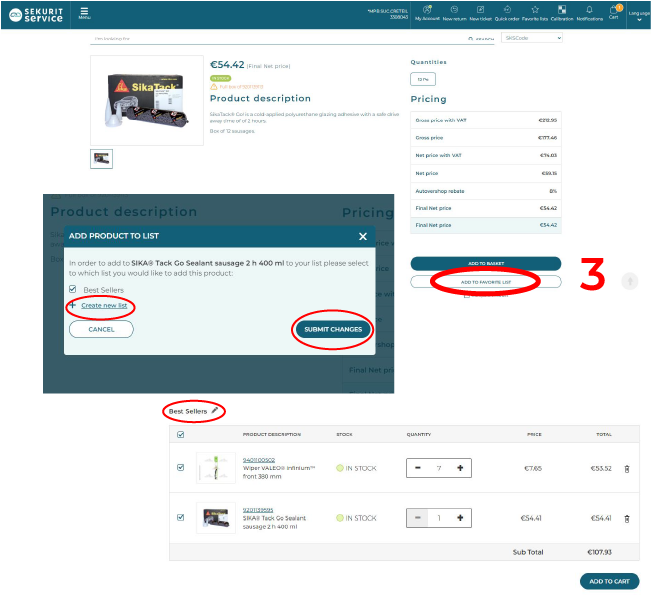Open the Quick order icon
This screenshot has height=599, width=651.
pyautogui.click(x=506, y=12)
